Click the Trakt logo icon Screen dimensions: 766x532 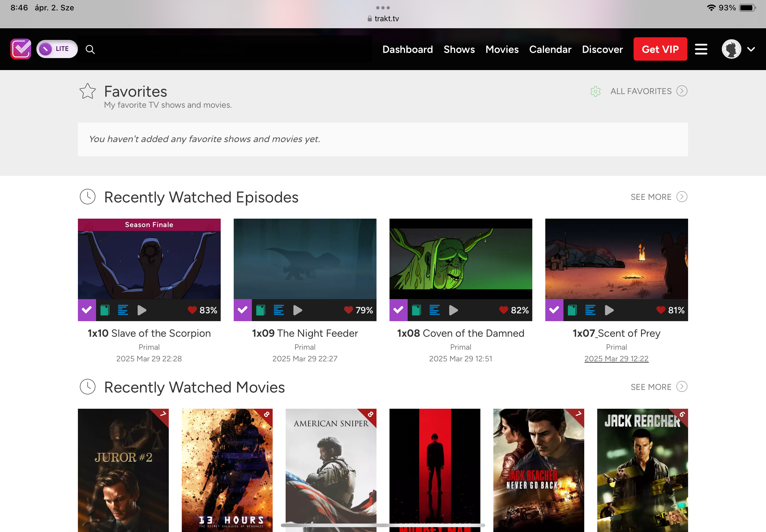pos(21,49)
